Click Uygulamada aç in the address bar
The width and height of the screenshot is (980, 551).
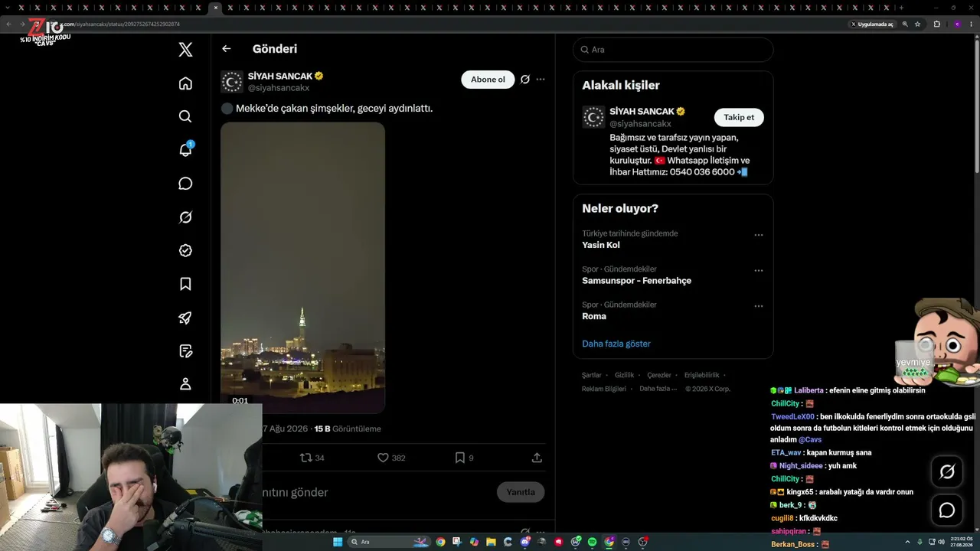pyautogui.click(x=872, y=24)
